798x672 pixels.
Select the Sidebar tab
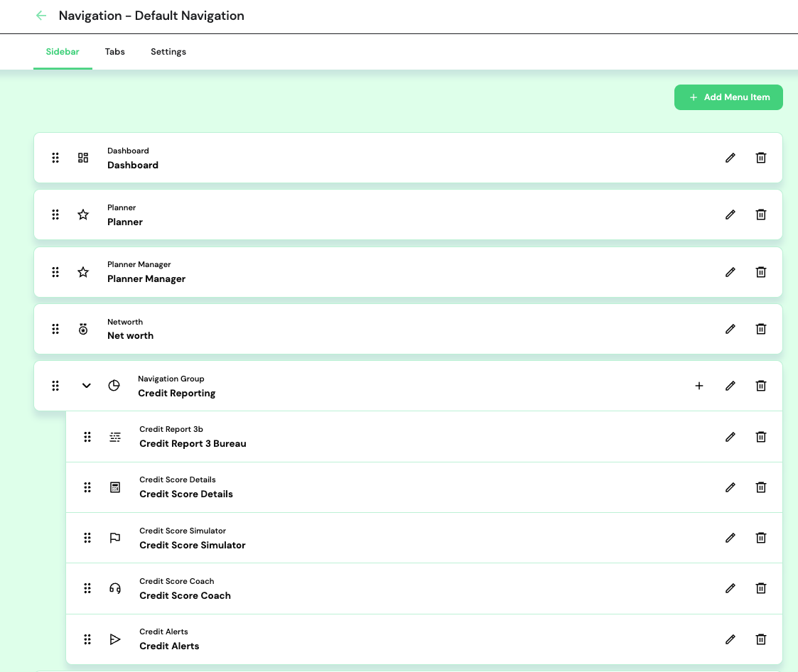click(63, 52)
